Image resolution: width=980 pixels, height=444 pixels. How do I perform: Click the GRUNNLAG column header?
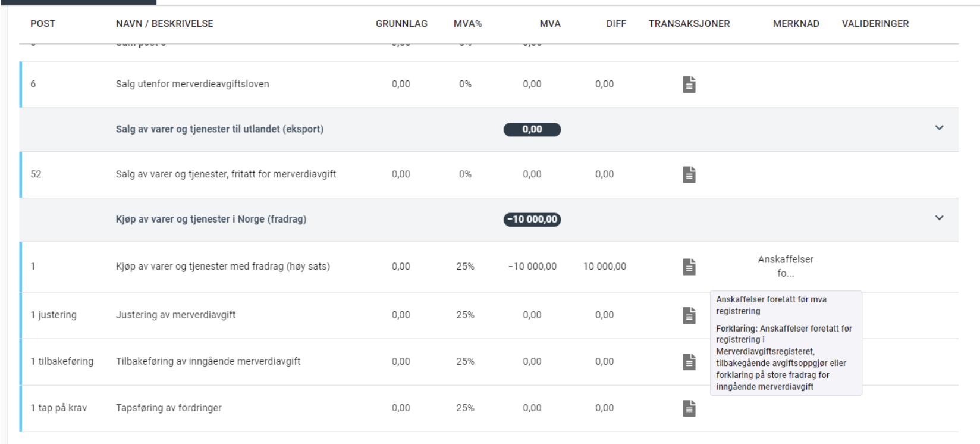401,24
